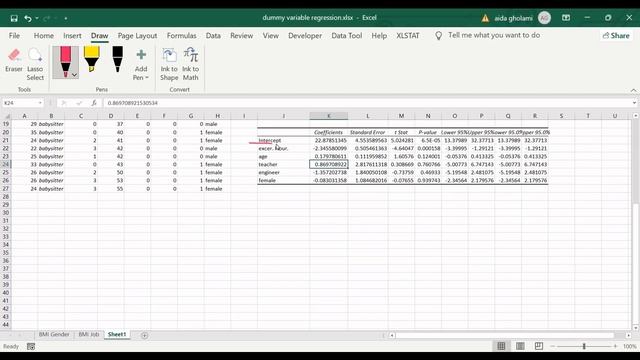Click the 'teacher' label cell
640x360 pixels.
point(283,164)
